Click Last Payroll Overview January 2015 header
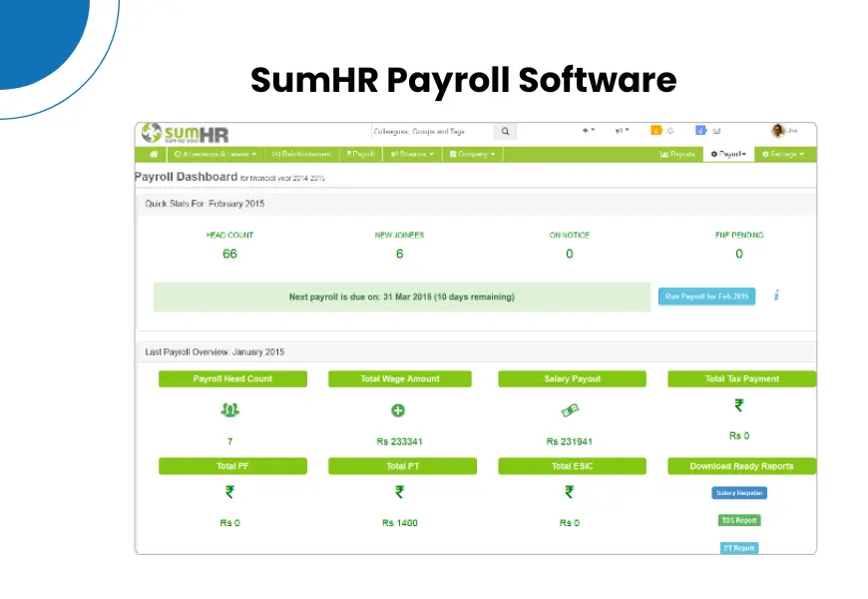Screen dimensions: 868x599 point(215,352)
